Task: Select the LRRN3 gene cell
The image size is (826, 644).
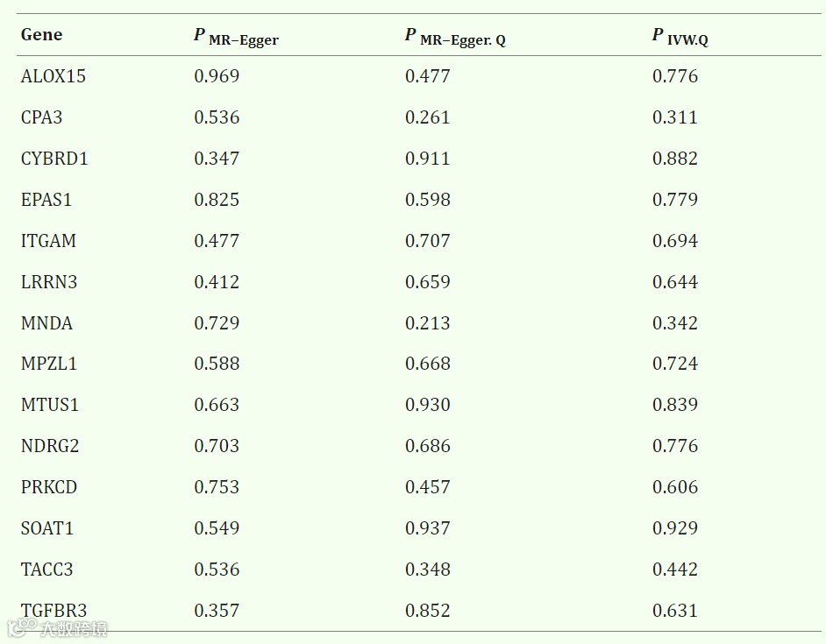Action: click(49, 282)
